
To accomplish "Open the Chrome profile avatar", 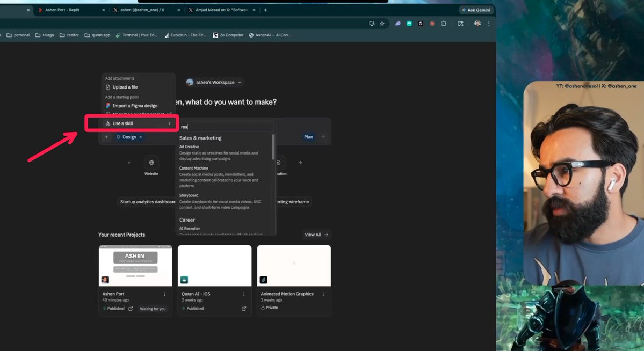I will 477,24.
